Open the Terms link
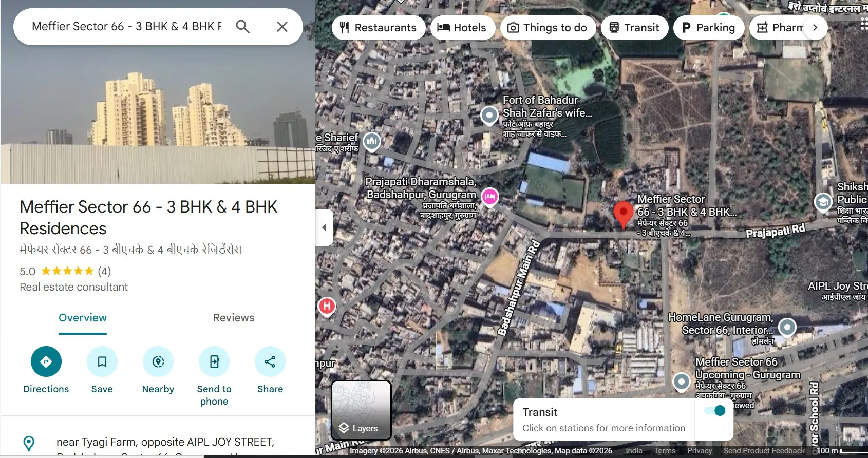868x458 pixels. point(665,451)
